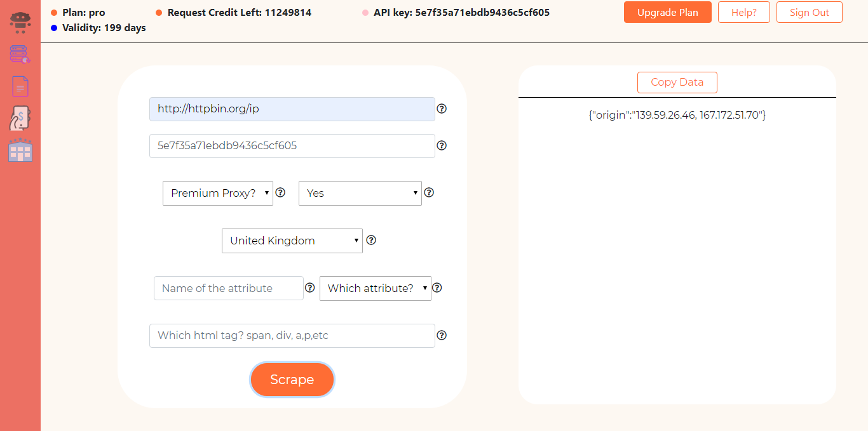Open the server search sidebar icon

(20, 55)
